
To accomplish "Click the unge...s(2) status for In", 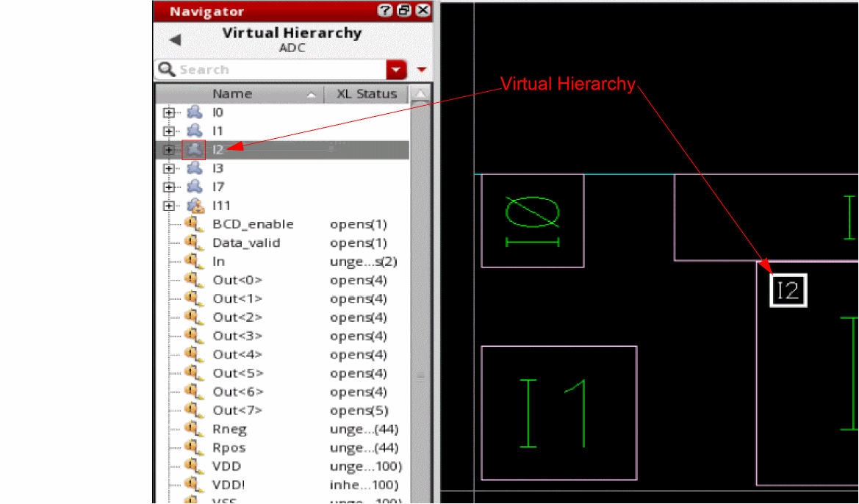I will point(364,262).
